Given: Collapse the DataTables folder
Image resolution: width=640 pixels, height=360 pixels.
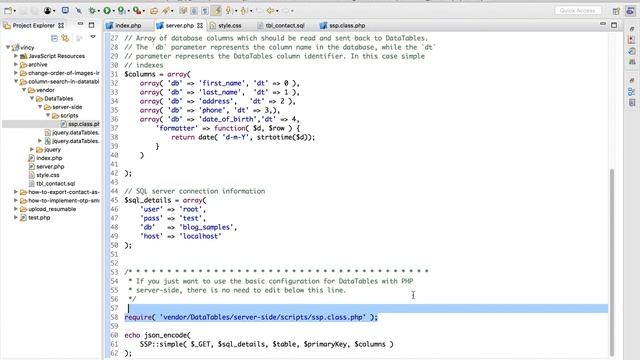Looking at the screenshot, I should click(x=32, y=98).
